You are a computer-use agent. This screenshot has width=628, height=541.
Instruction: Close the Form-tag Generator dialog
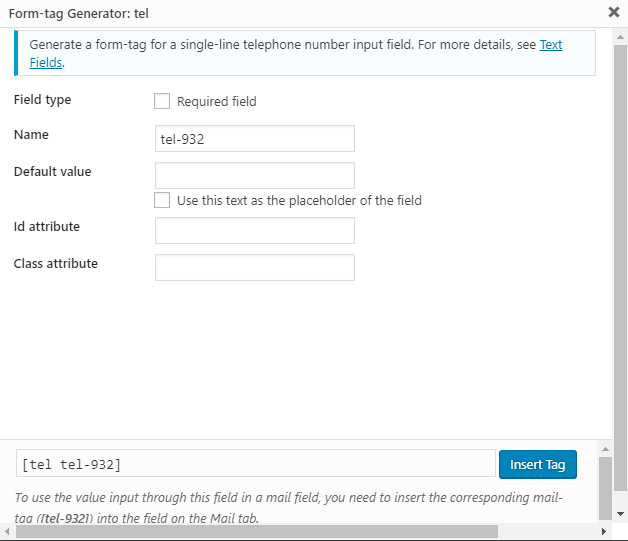click(x=613, y=13)
